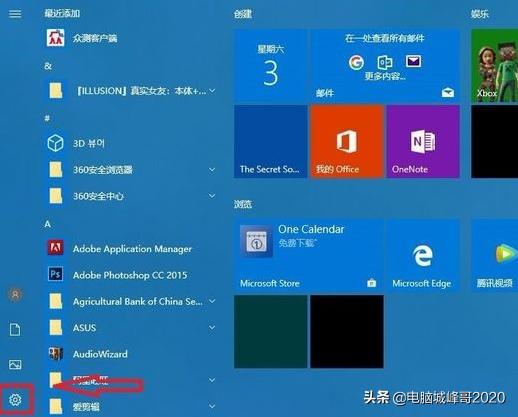The image size is (518, 417).
Task: Click the 爱剪辑 folder icon
Action: pyautogui.click(x=56, y=406)
